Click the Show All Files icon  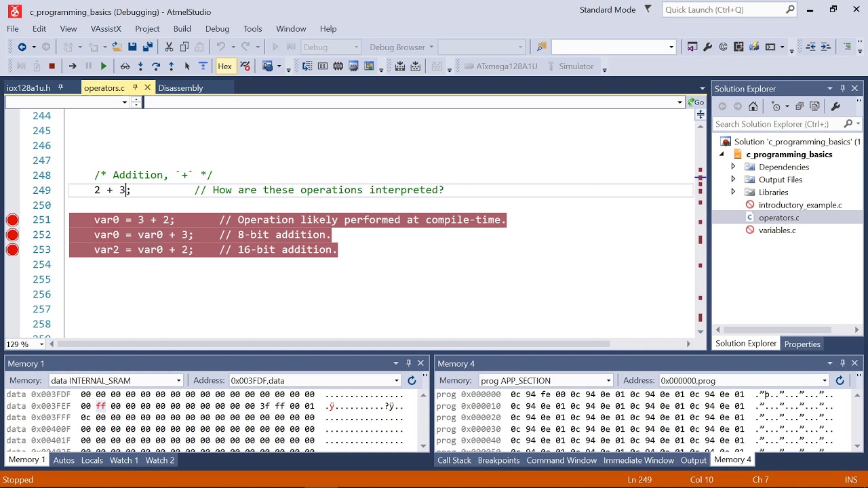point(815,106)
